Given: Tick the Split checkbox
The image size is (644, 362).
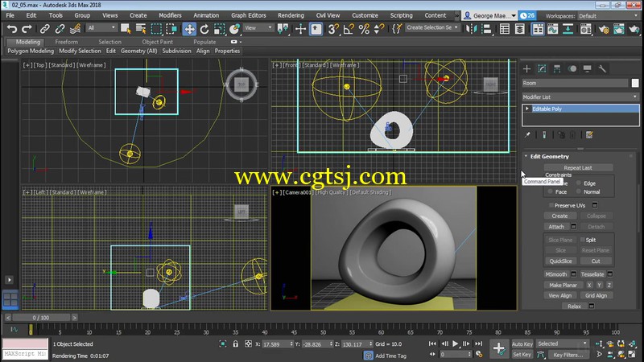Looking at the screenshot, I should 582,240.
